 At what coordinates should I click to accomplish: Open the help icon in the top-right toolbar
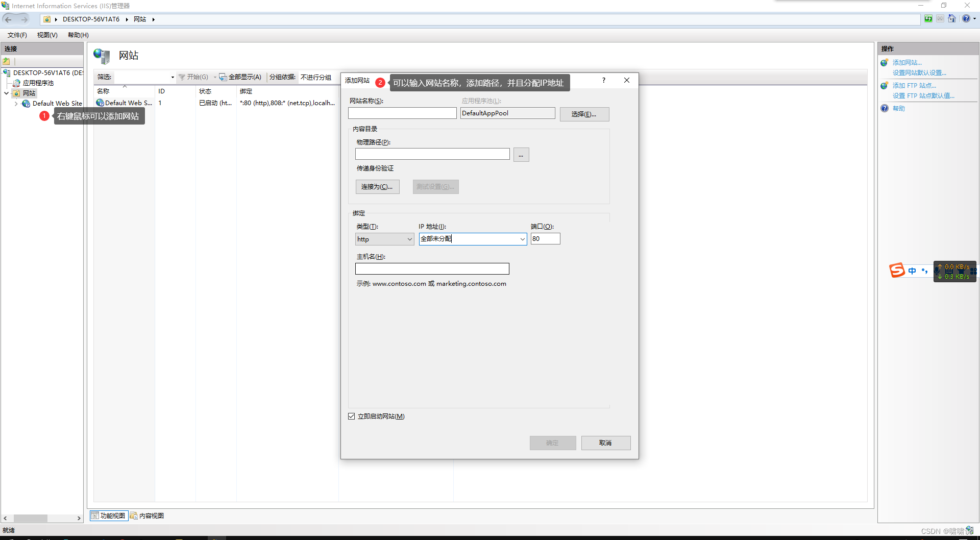tap(966, 19)
